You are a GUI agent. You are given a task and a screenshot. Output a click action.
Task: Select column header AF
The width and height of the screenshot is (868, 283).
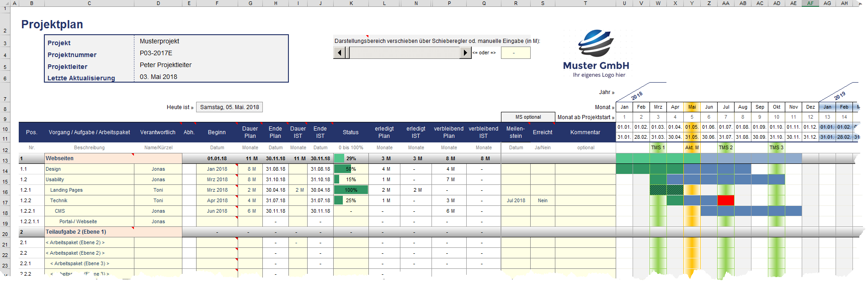[x=810, y=3]
